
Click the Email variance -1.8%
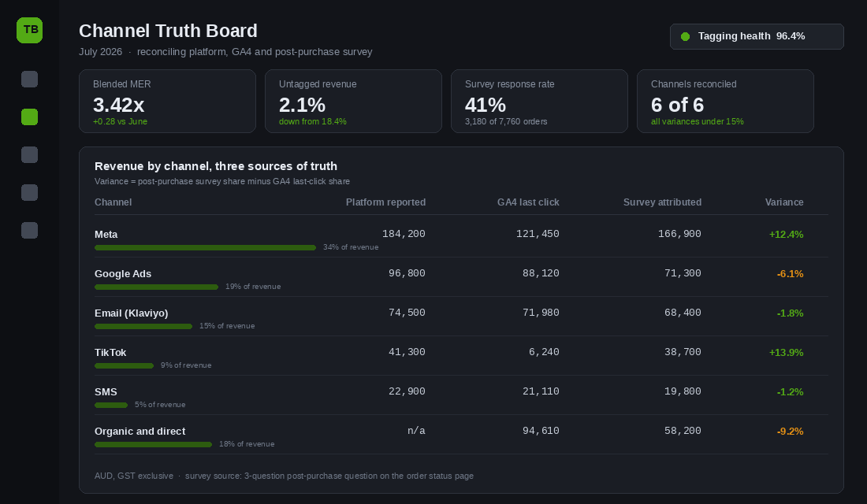(x=790, y=313)
